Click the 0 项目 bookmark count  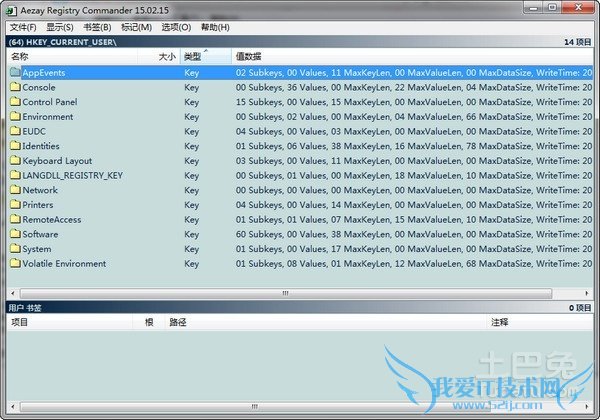(580, 308)
